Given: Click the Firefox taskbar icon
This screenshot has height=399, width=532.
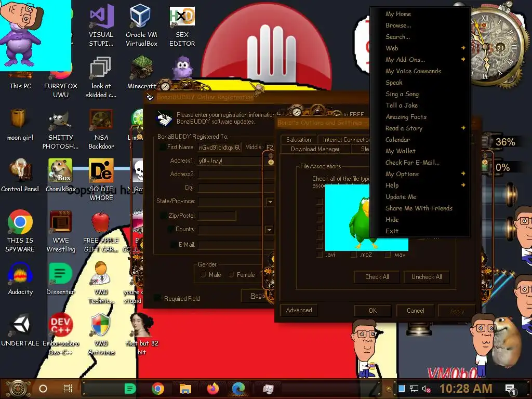Looking at the screenshot, I should point(213,389).
